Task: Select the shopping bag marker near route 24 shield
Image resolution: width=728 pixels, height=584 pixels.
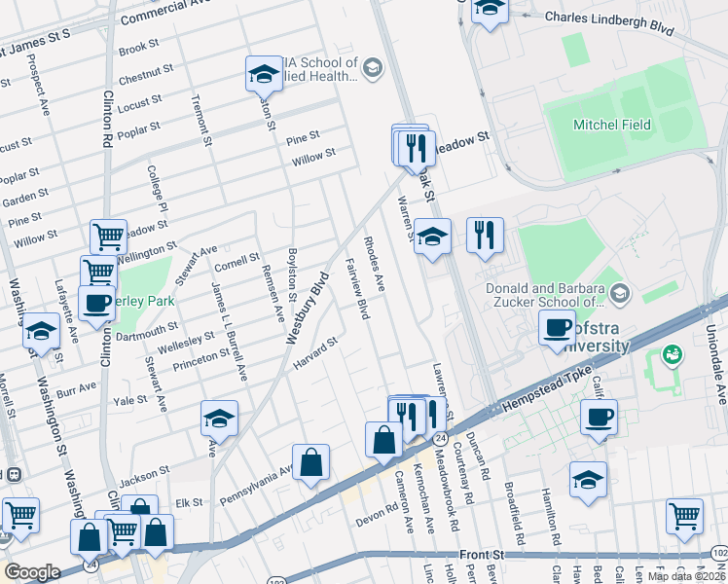Action: (x=89, y=538)
